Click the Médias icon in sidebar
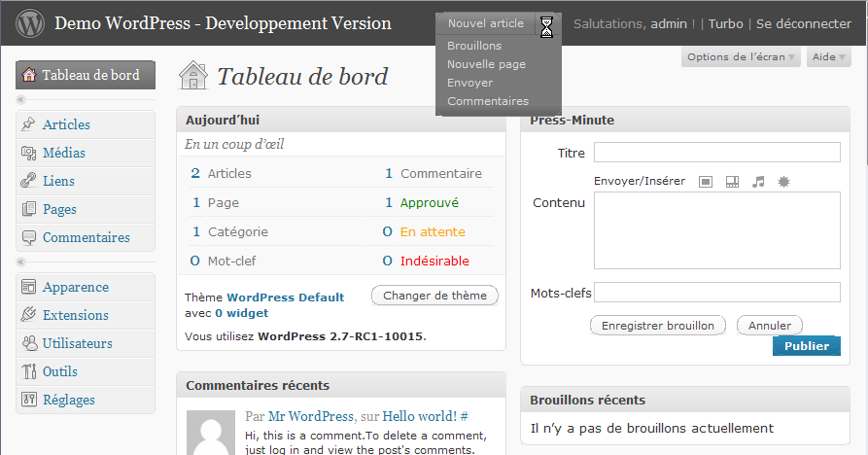The width and height of the screenshot is (868, 455). tap(28, 153)
